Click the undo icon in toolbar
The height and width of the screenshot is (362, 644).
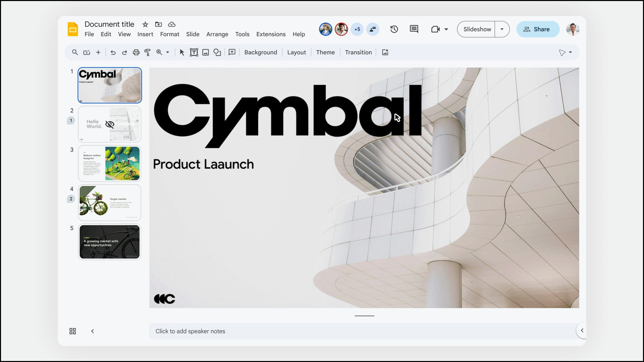(x=112, y=53)
